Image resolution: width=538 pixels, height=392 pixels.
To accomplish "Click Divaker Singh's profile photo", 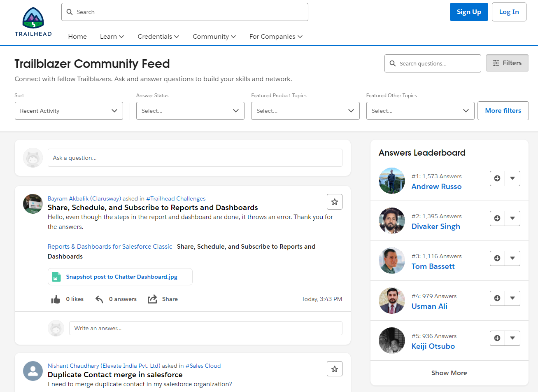I will pos(392,221).
